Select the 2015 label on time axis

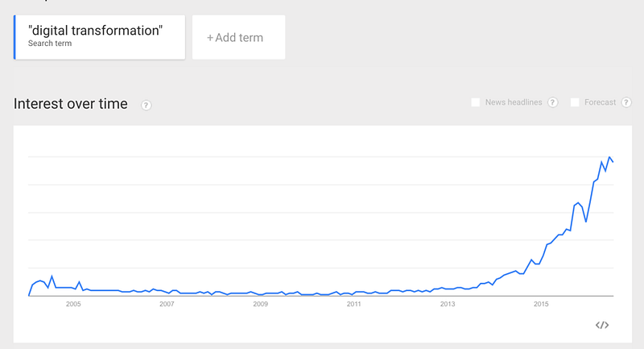[541, 304]
